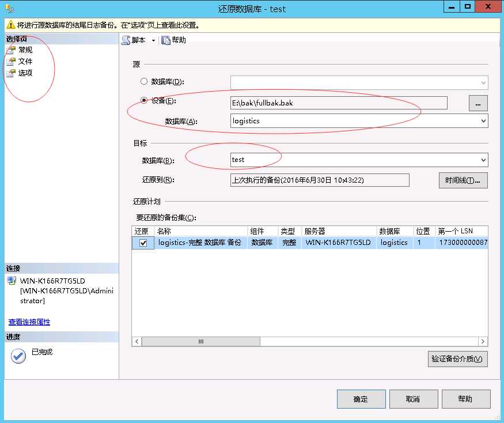
Task: Expand the 数据库(A) logistics dropdown
Action: coord(483,121)
